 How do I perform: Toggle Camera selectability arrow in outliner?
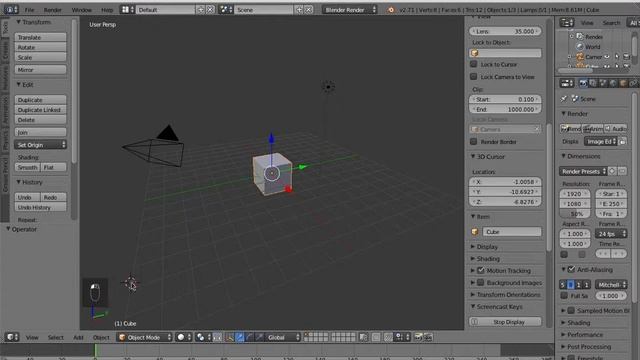click(617, 57)
